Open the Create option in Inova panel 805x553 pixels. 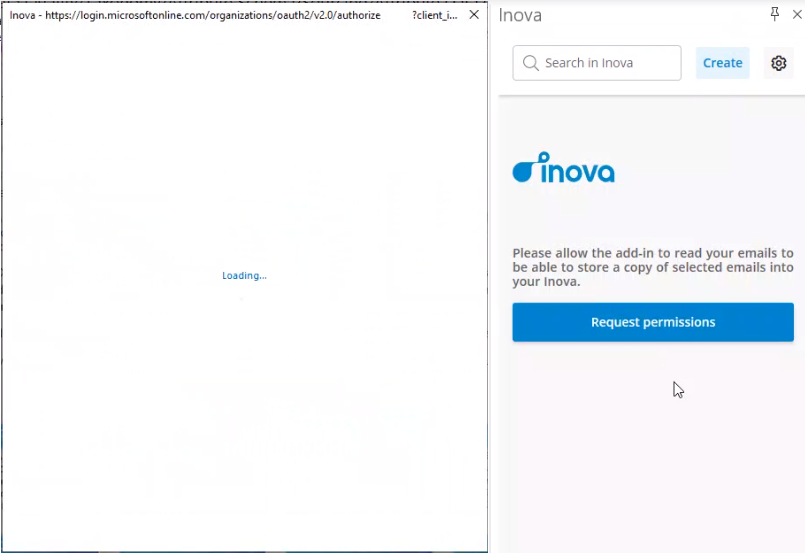point(722,63)
